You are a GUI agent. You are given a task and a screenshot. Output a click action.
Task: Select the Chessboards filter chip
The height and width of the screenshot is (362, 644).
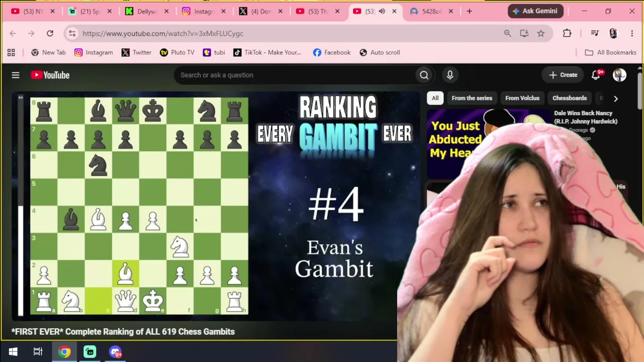point(570,98)
